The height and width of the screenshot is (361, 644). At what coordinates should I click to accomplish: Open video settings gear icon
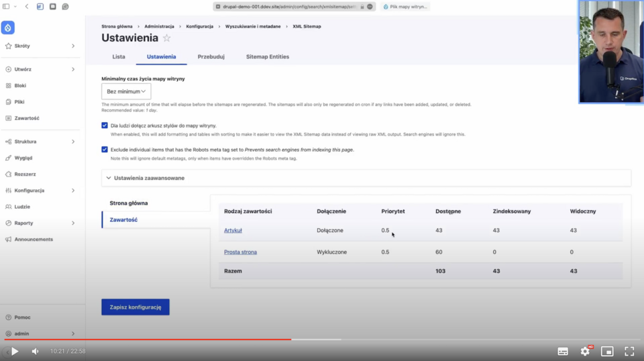tap(585, 351)
